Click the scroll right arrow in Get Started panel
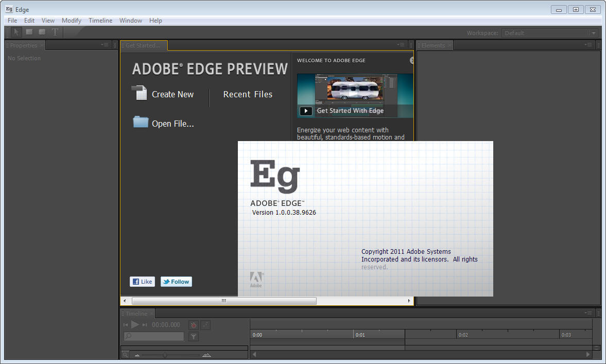606x364 pixels. click(x=409, y=301)
